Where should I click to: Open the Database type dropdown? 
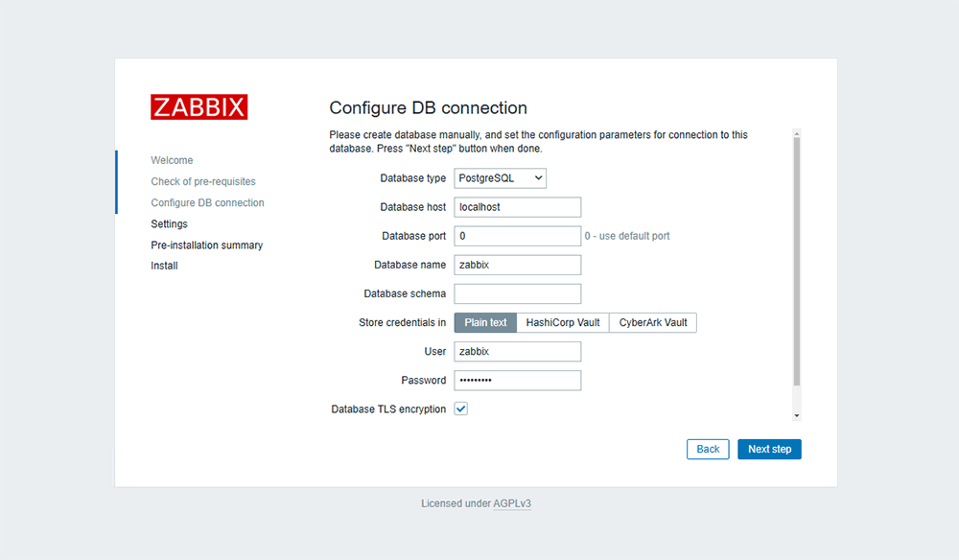(x=500, y=178)
